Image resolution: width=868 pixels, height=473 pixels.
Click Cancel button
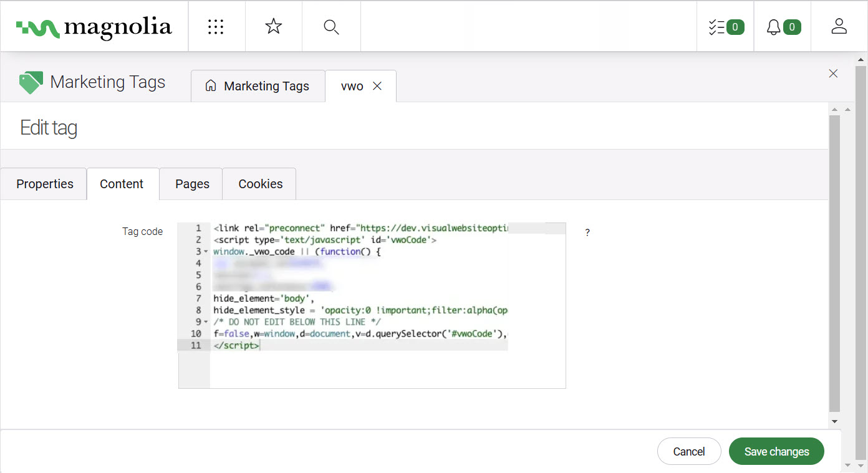click(688, 452)
